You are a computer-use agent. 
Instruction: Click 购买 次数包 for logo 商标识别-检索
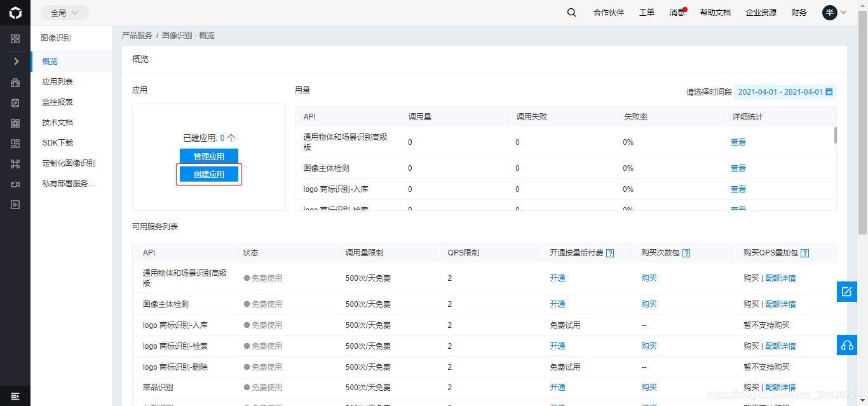(649, 346)
